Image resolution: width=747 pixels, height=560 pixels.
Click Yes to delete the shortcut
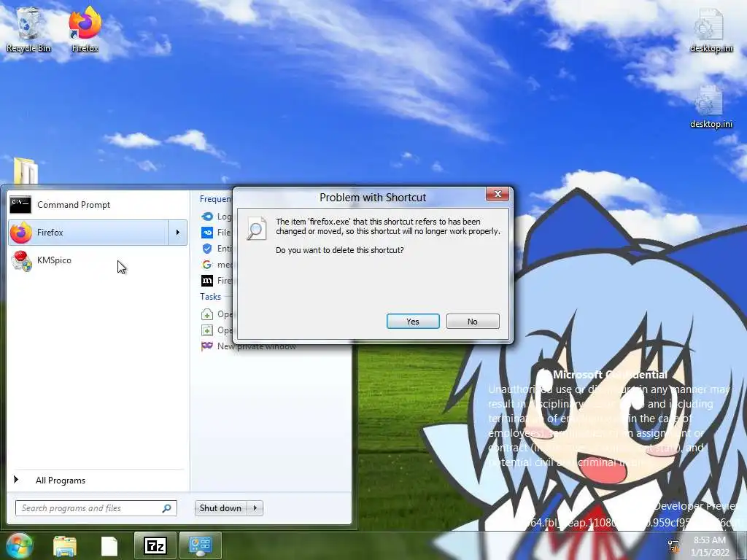click(x=413, y=322)
